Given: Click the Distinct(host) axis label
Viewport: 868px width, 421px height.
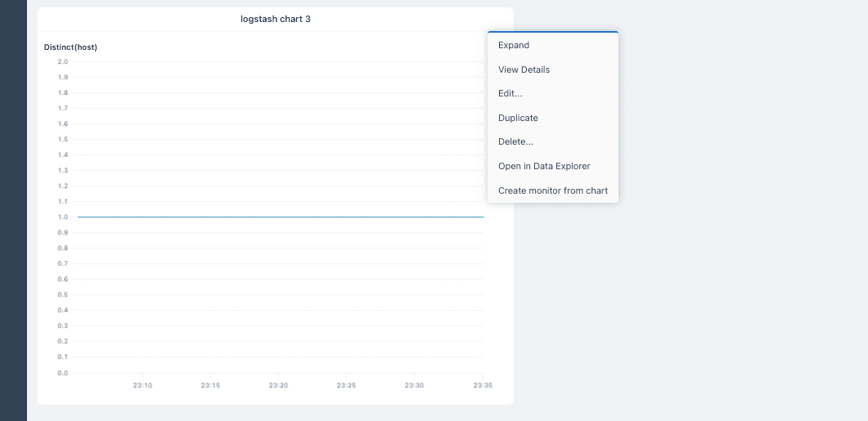Looking at the screenshot, I should point(70,47).
